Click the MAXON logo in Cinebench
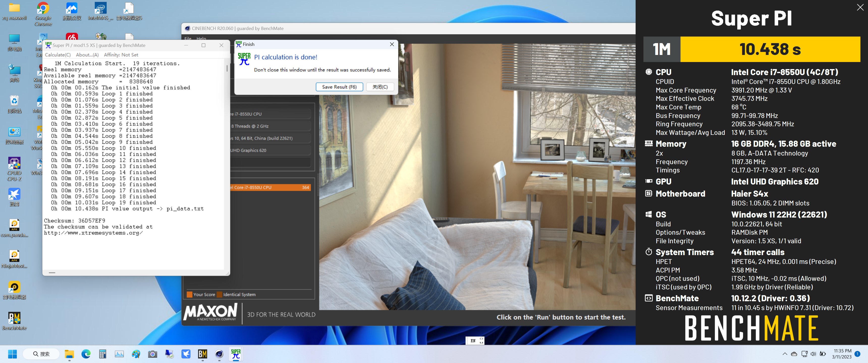This screenshot has width=868, height=363. [x=210, y=312]
